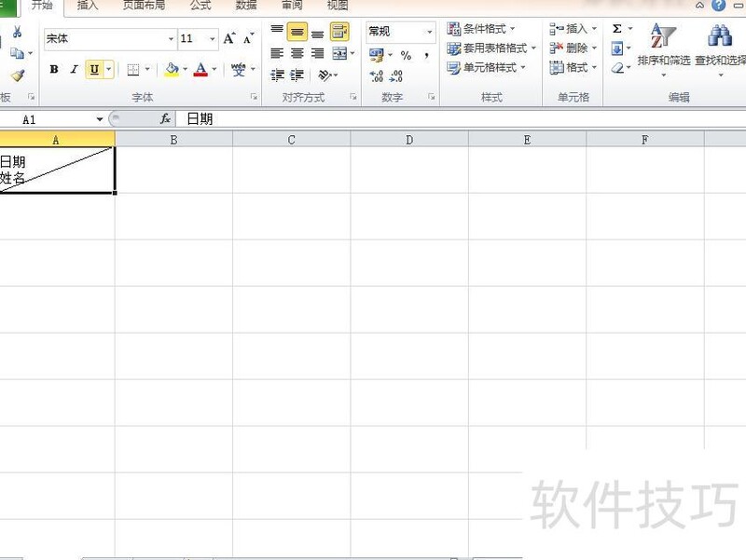The image size is (746, 560).
Task: Switch to 公式 tab
Action: [200, 6]
